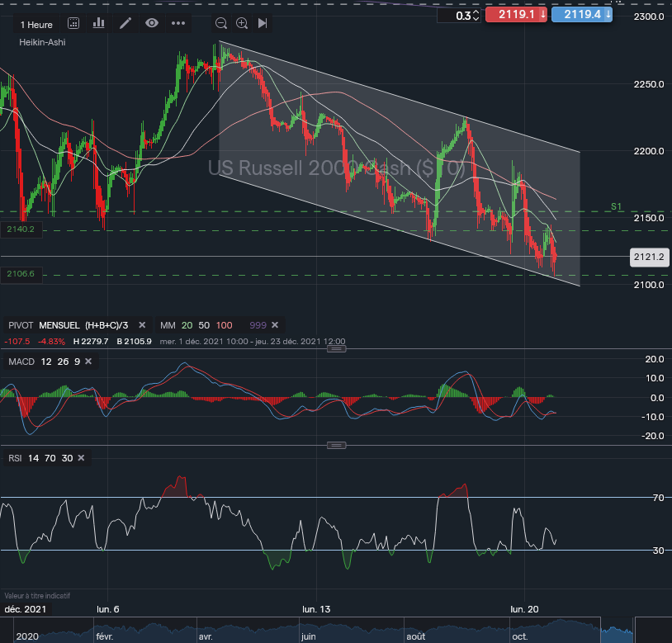The height and width of the screenshot is (643, 672).
Task: Jump to latest candle with skip icon
Action: [x=263, y=23]
